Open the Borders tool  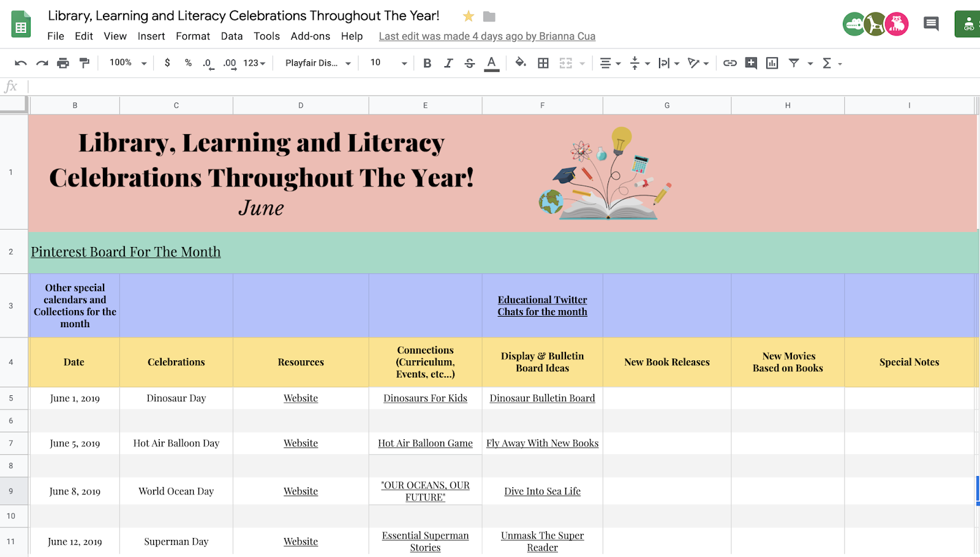(x=543, y=63)
